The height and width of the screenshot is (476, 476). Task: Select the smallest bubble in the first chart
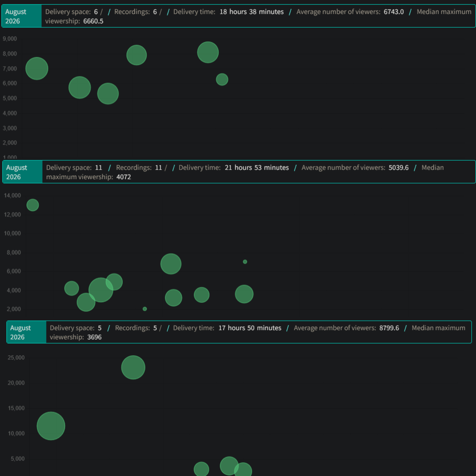(x=222, y=79)
